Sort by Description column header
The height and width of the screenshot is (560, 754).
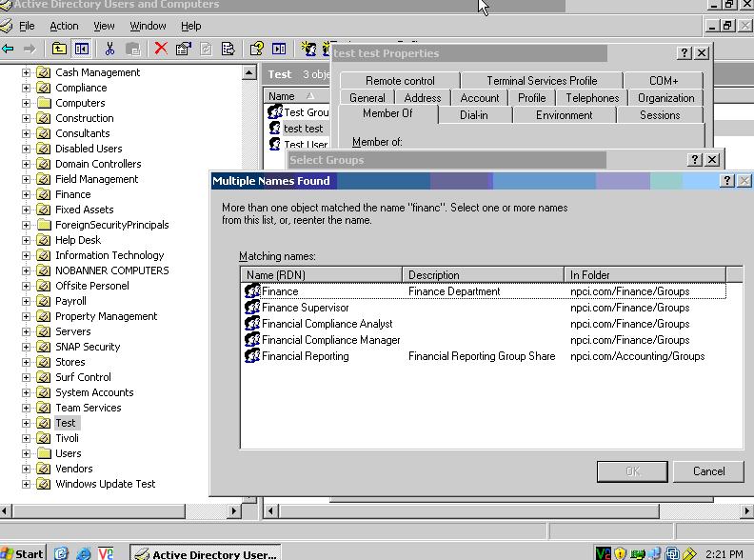coord(483,274)
